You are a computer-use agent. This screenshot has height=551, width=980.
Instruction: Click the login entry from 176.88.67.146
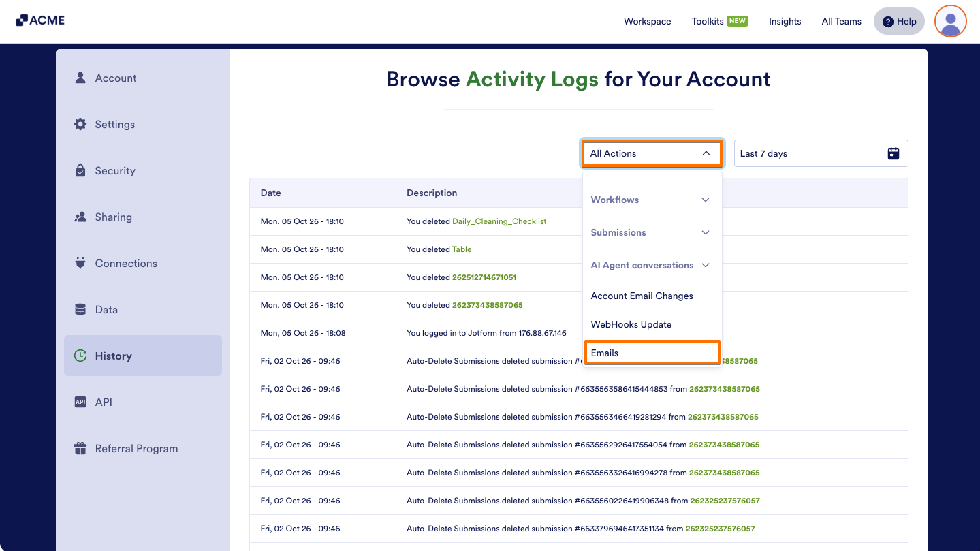tap(486, 333)
